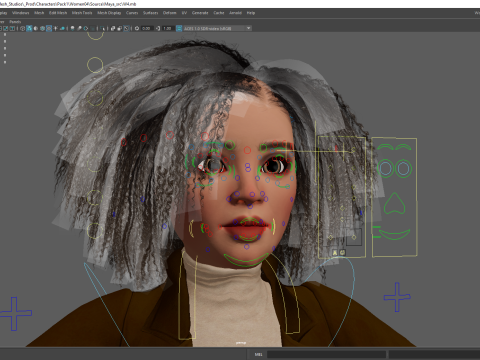Viewport: 480px width, 360px height.
Task: Select the left eye circle GUI control
Action: [386, 168]
